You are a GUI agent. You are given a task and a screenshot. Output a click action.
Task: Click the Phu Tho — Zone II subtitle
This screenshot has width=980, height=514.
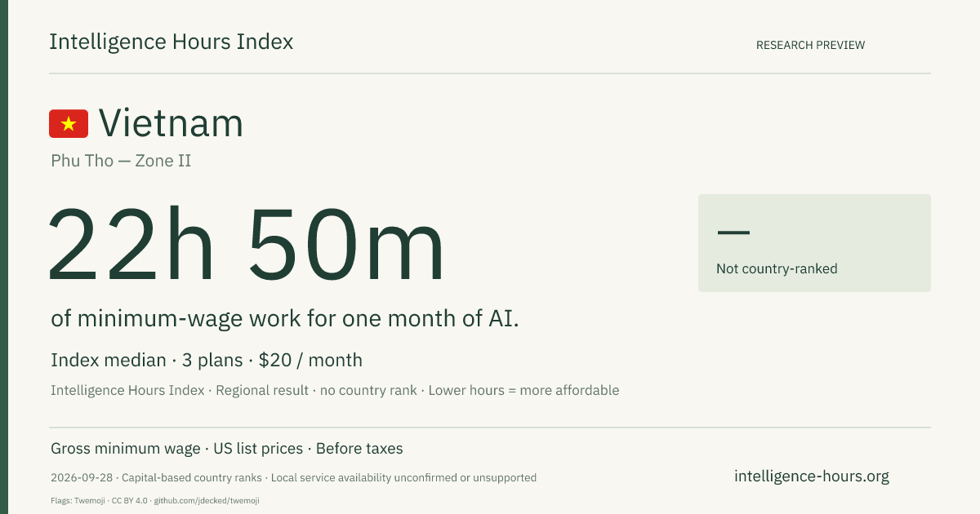[121, 161]
